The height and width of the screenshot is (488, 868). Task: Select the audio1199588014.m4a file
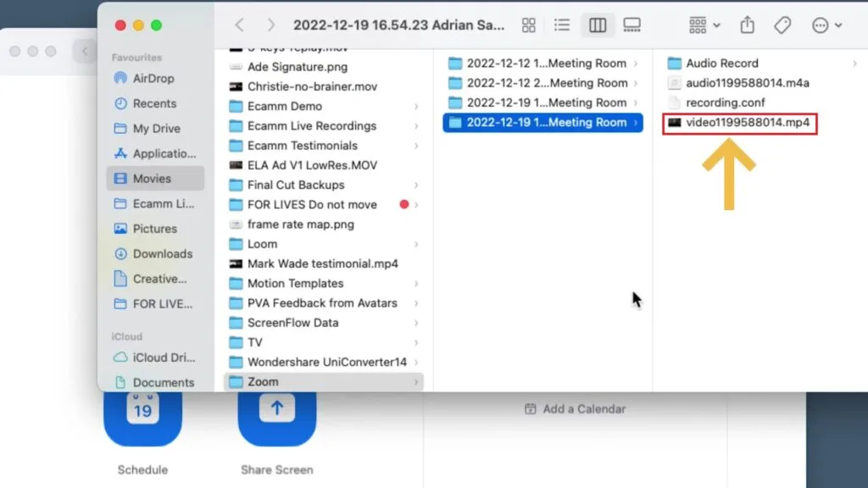click(747, 83)
